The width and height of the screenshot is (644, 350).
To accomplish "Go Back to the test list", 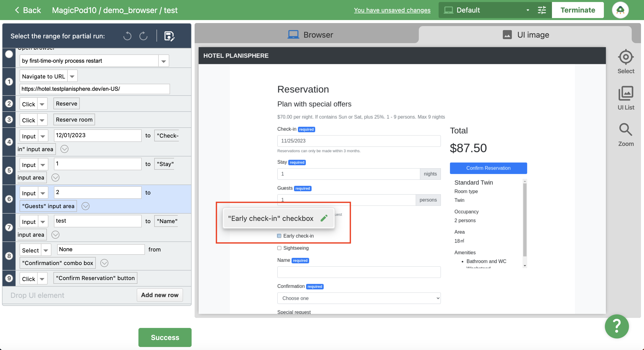I will tap(28, 10).
